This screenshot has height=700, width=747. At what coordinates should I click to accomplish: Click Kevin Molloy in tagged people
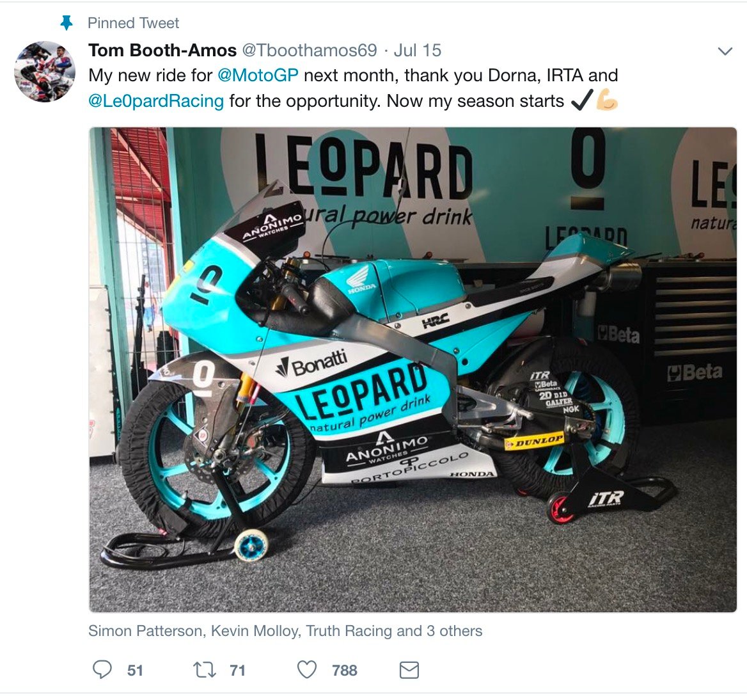(x=255, y=631)
